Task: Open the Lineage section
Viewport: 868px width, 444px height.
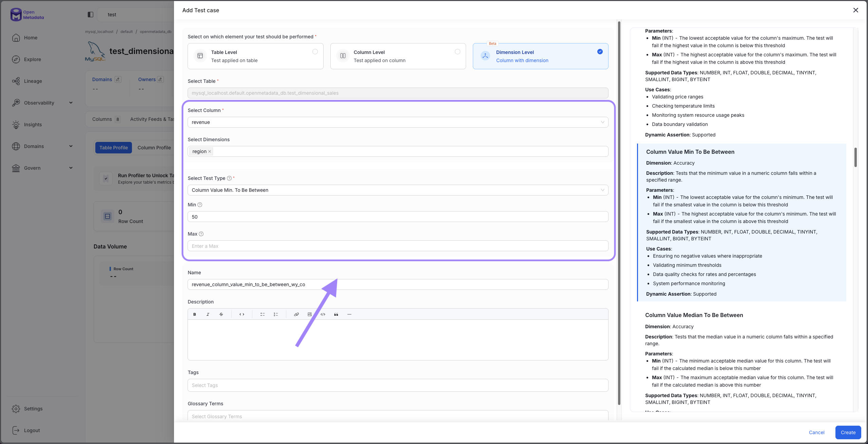Action: (x=33, y=81)
